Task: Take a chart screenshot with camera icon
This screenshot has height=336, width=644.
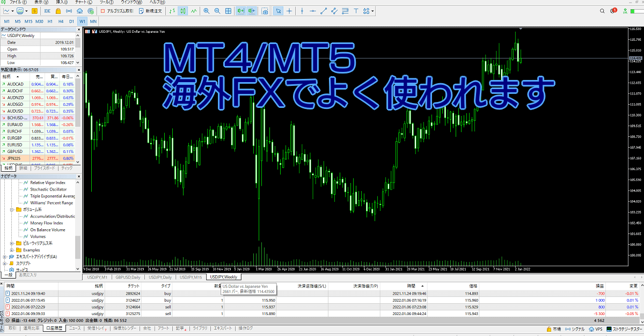Action: [265, 11]
